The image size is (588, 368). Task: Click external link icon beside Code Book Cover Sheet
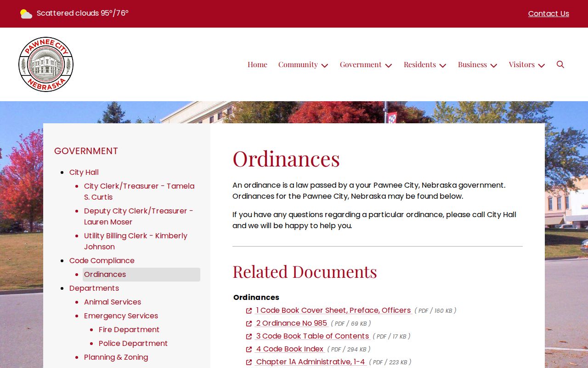point(249,310)
